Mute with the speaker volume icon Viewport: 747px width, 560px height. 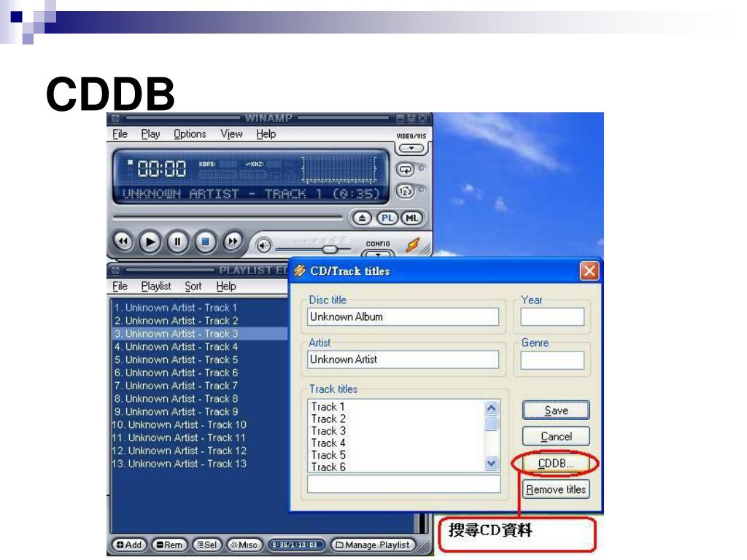263,246
